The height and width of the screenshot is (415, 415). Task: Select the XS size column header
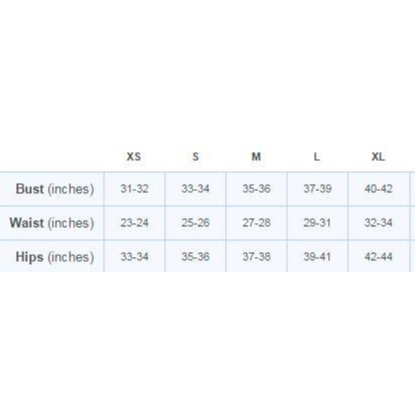coord(134,156)
